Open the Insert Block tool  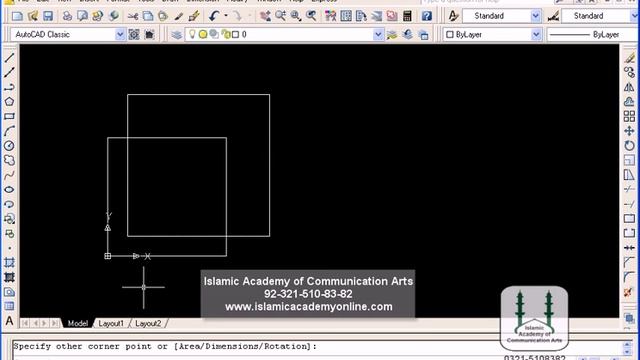point(9,219)
